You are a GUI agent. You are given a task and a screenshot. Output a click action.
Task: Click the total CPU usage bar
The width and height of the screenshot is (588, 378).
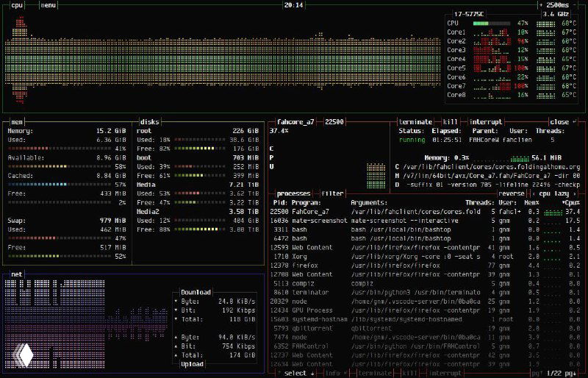492,24
